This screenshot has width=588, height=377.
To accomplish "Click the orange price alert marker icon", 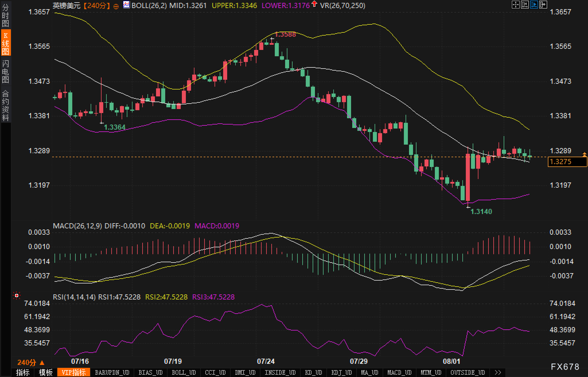I will (x=584, y=155).
